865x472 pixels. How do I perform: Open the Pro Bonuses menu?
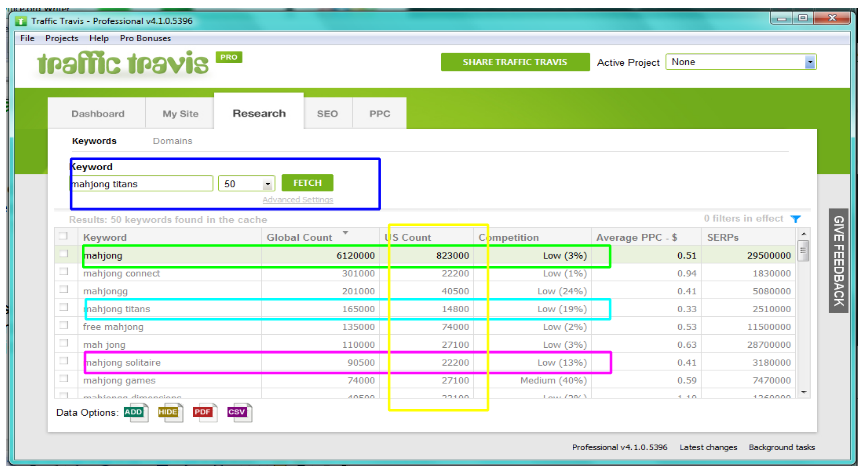[x=146, y=38]
